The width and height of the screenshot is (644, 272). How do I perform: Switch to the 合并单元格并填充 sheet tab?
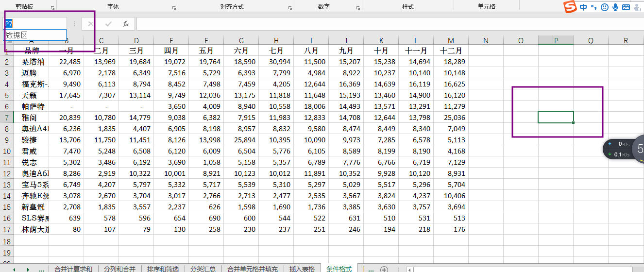(253, 269)
